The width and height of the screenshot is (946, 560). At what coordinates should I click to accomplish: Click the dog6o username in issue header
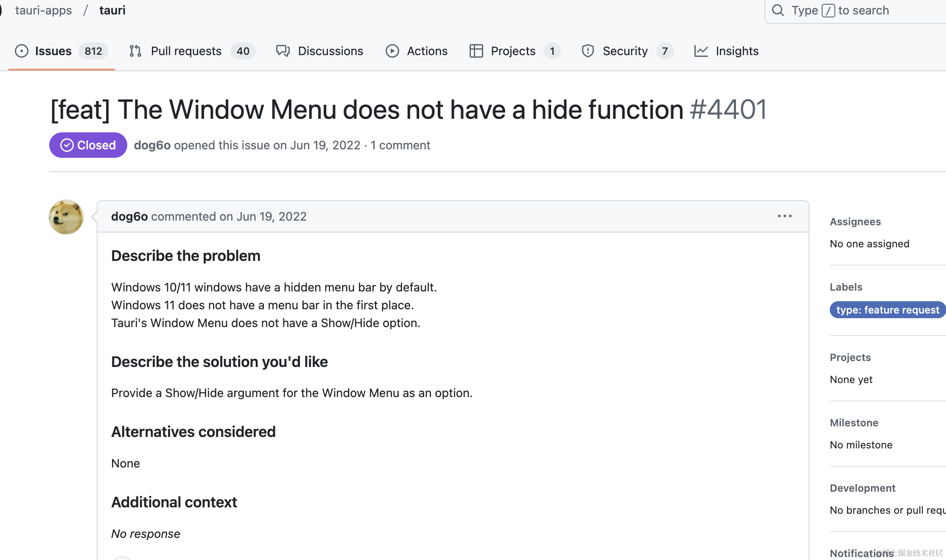[152, 145]
